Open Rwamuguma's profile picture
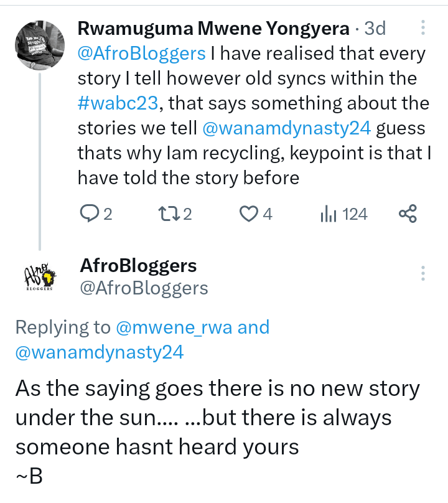The width and height of the screenshot is (448, 503). (x=39, y=45)
